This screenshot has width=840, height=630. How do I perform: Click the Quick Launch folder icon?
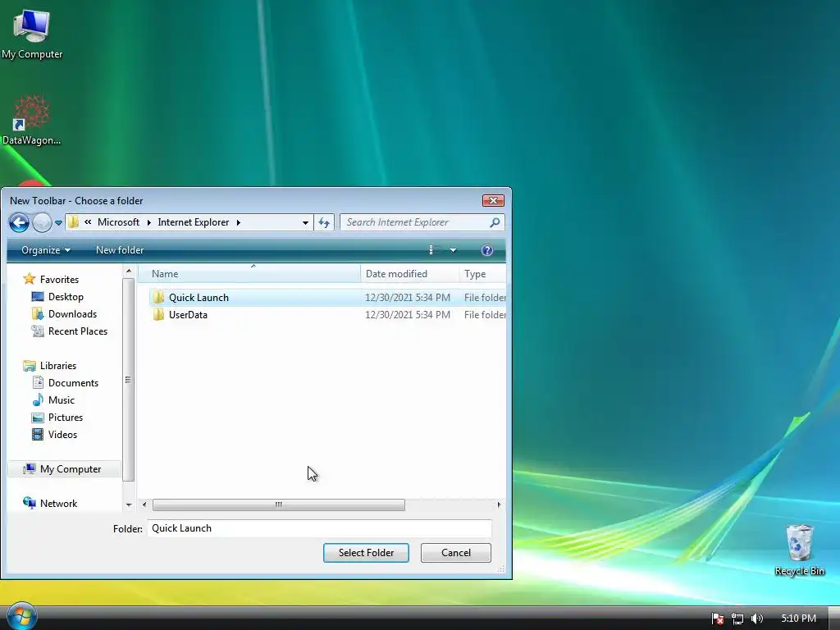click(158, 298)
